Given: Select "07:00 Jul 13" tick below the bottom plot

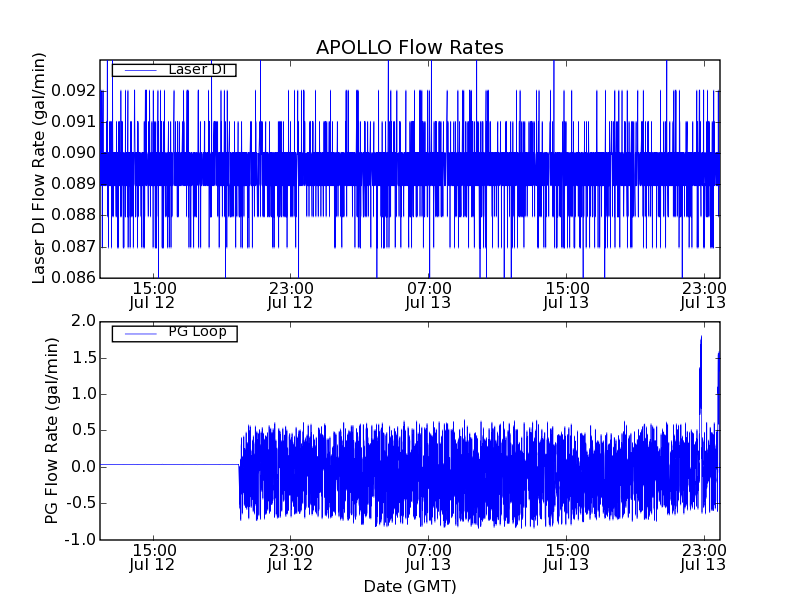Looking at the screenshot, I should 428,557.
